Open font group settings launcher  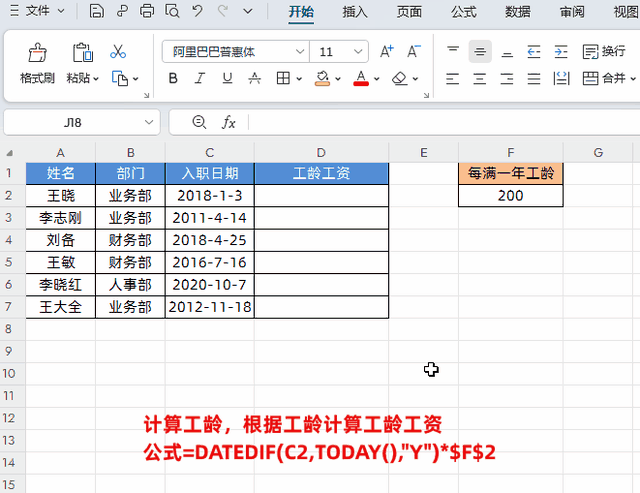pyautogui.click(x=426, y=95)
